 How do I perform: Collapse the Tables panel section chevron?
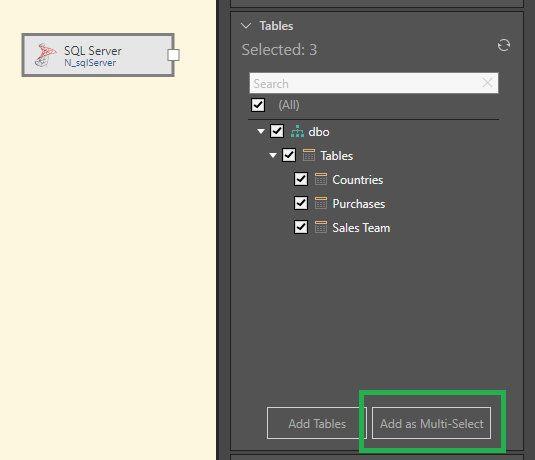(246, 26)
